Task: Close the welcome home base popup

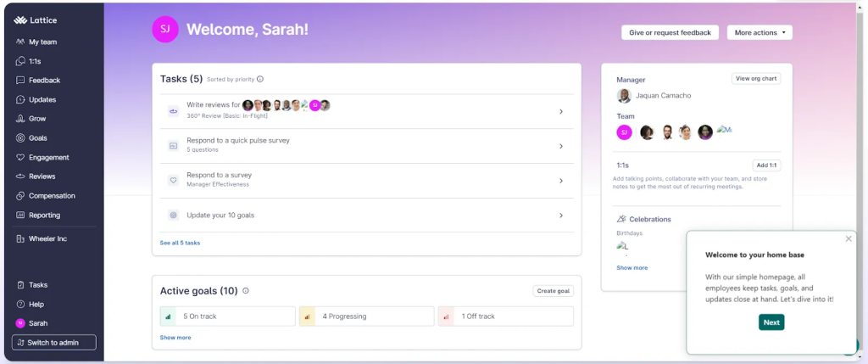Action: (x=849, y=239)
